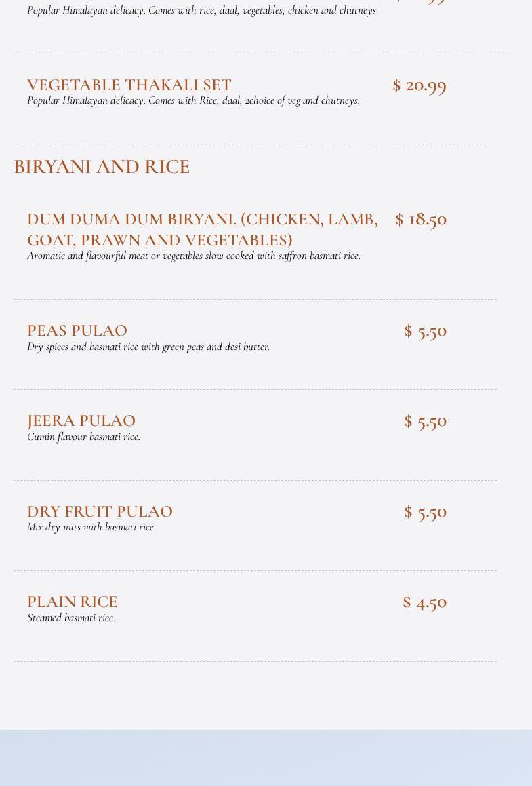Screen dimensions: 532x786
Task: Select the $ 20.99 price
Action: (x=420, y=85)
